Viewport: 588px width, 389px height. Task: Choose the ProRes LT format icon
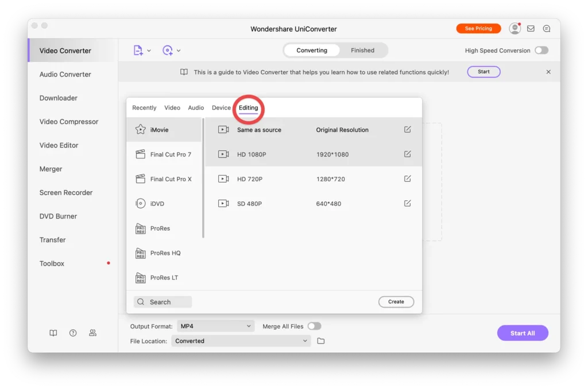point(140,278)
